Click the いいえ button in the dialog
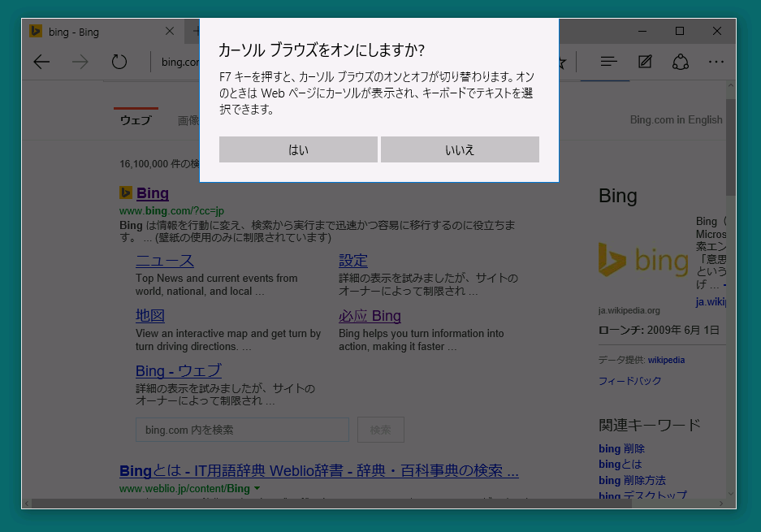Image resolution: width=761 pixels, height=532 pixels. click(x=460, y=149)
